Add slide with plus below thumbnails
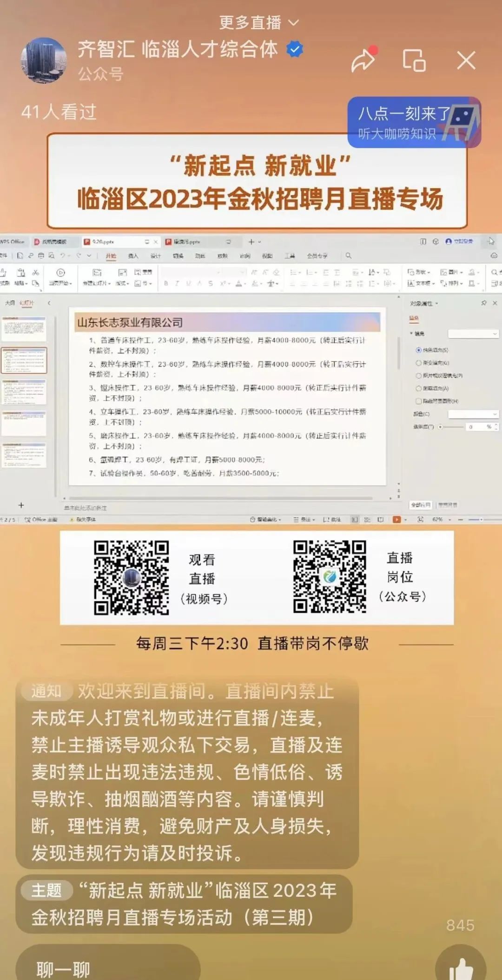502x980 pixels. (21, 505)
